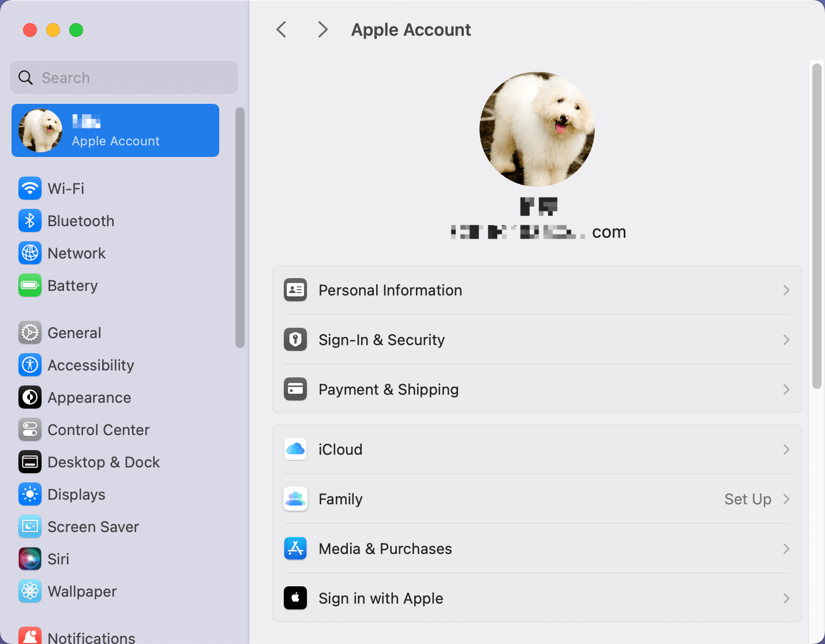The width and height of the screenshot is (825, 644).
Task: Click the General label text
Action: pyautogui.click(x=74, y=333)
